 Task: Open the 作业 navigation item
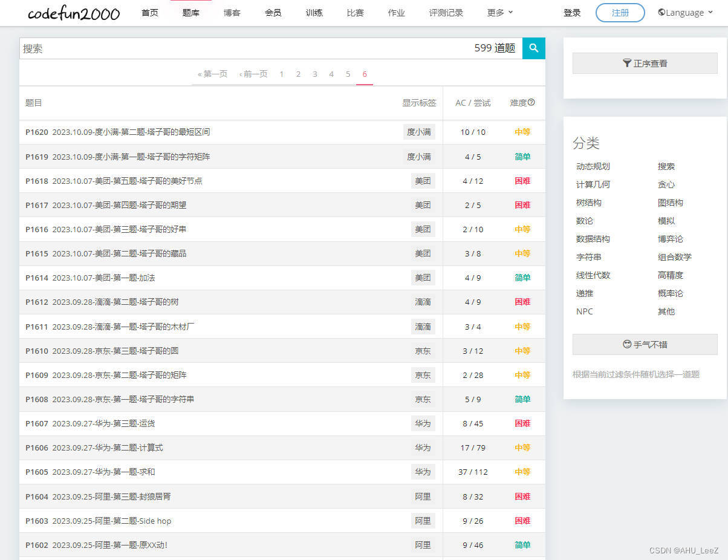tap(397, 13)
